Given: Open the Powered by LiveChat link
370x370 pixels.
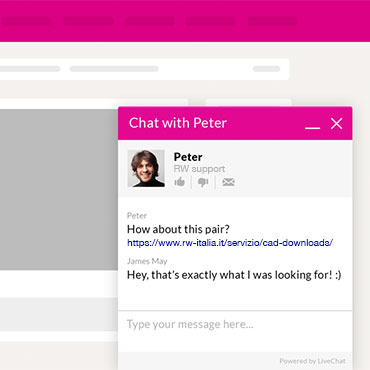Looking at the screenshot, I should [x=312, y=361].
